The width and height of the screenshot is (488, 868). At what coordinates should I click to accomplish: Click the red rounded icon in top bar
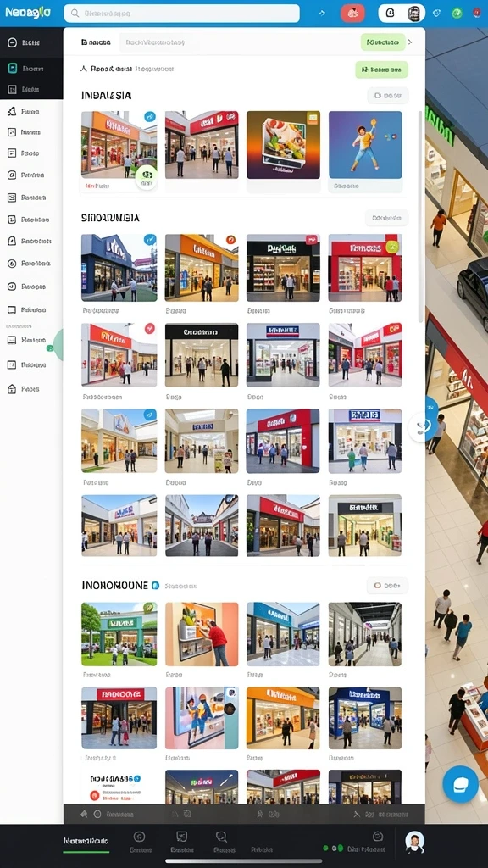click(352, 13)
